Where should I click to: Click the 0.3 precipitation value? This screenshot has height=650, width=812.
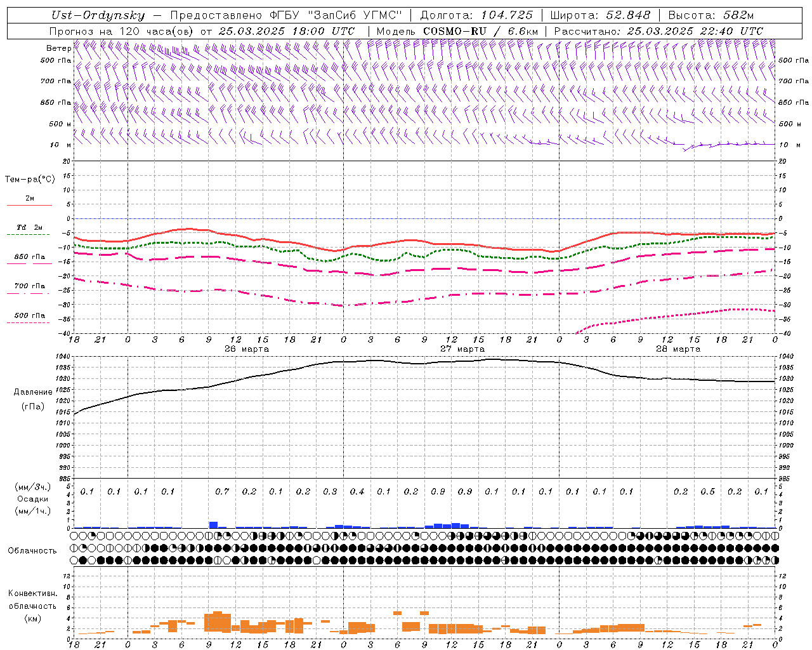330,492
